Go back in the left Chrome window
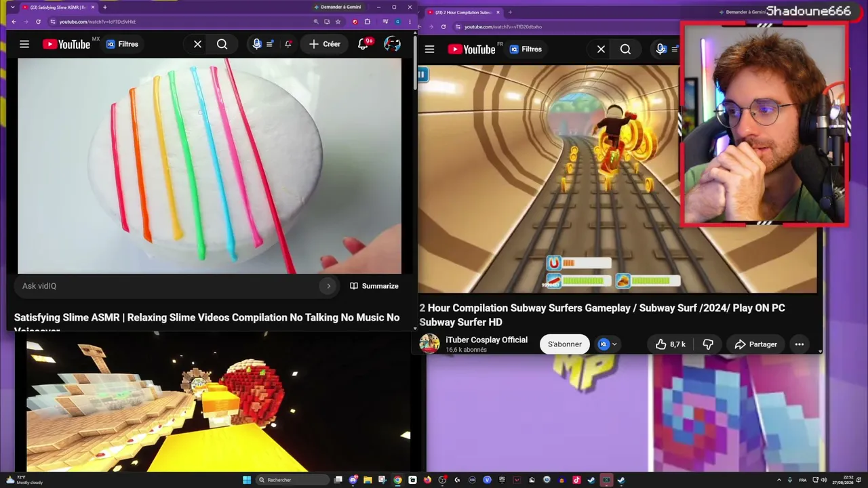The height and width of the screenshot is (488, 868). pos(14,22)
